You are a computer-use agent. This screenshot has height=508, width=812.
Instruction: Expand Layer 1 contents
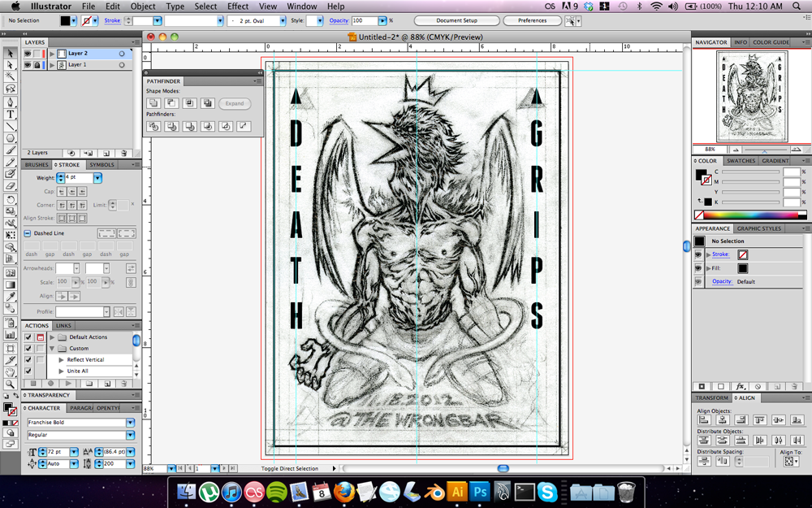52,65
